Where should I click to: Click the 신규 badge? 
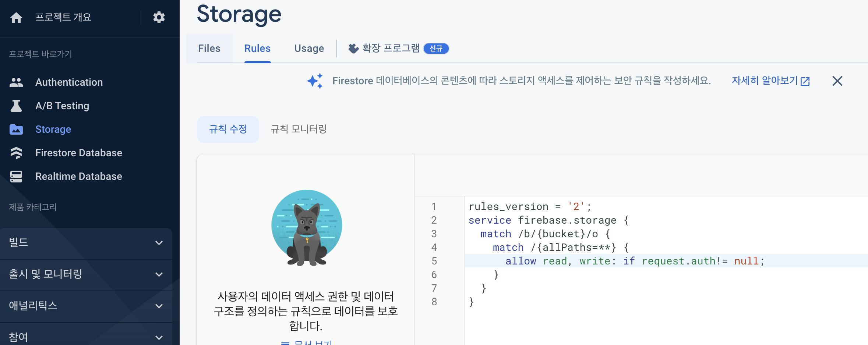pos(436,49)
